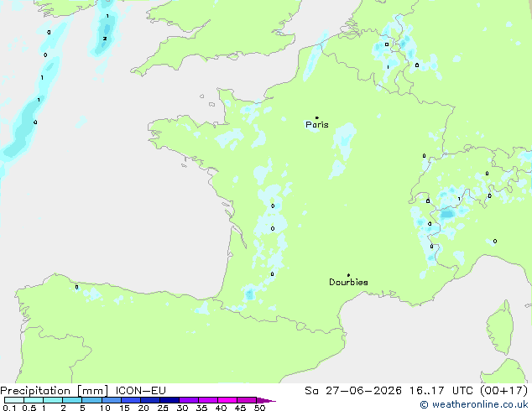Click the Dourbies location label
The image size is (532, 411).
348,282
